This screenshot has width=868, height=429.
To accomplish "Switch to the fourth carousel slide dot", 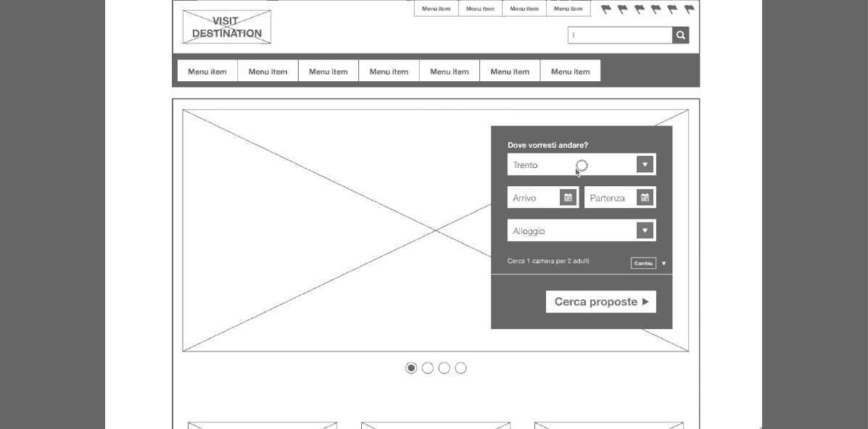I will click(461, 368).
